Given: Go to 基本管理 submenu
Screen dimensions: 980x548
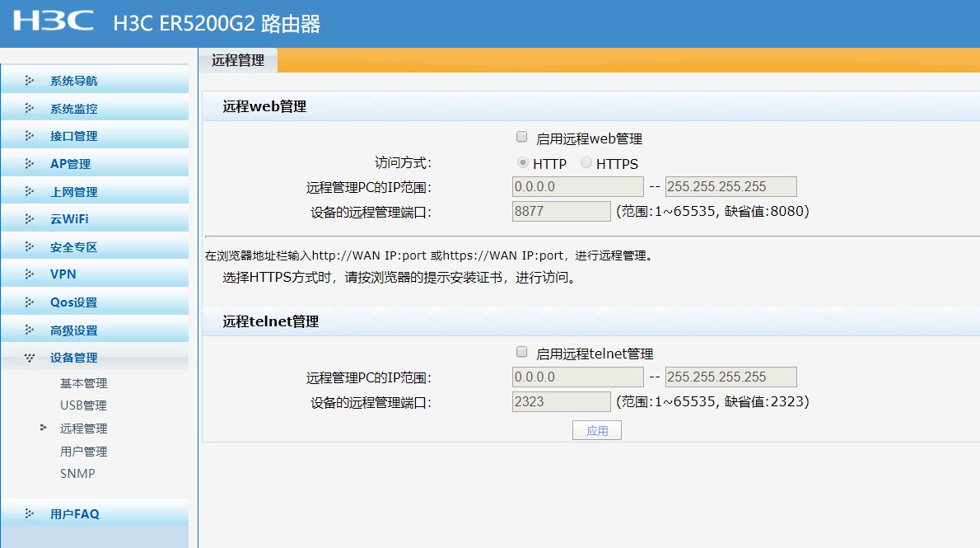Looking at the screenshot, I should pyautogui.click(x=83, y=383).
